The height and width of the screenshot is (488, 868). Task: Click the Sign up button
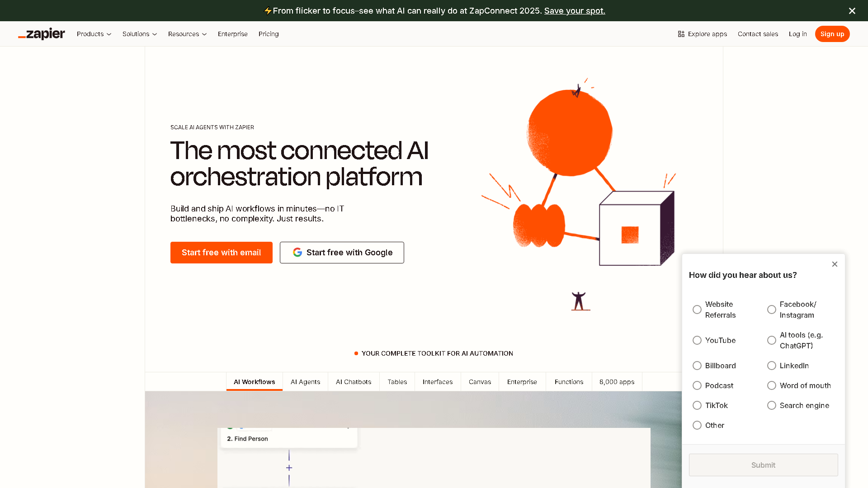click(832, 34)
